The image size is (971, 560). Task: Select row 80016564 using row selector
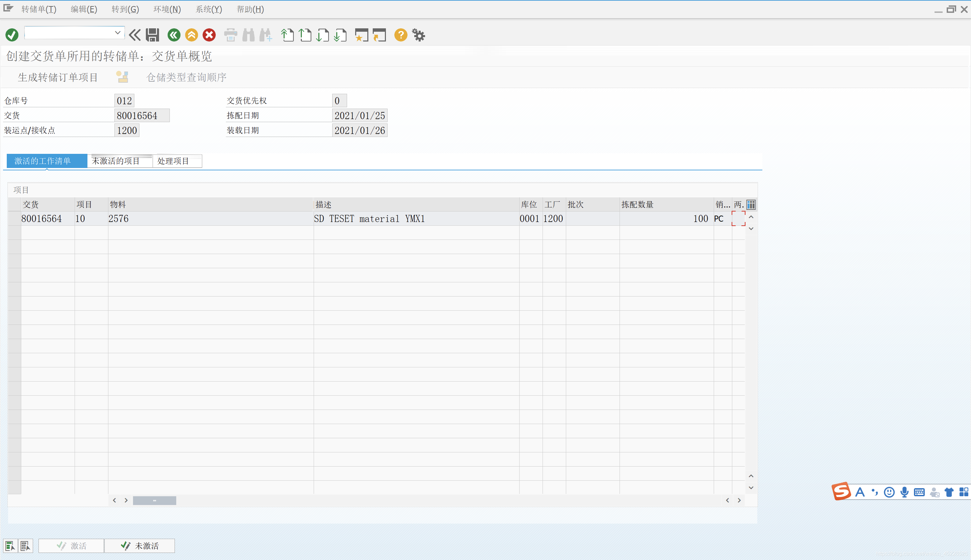pos(14,219)
